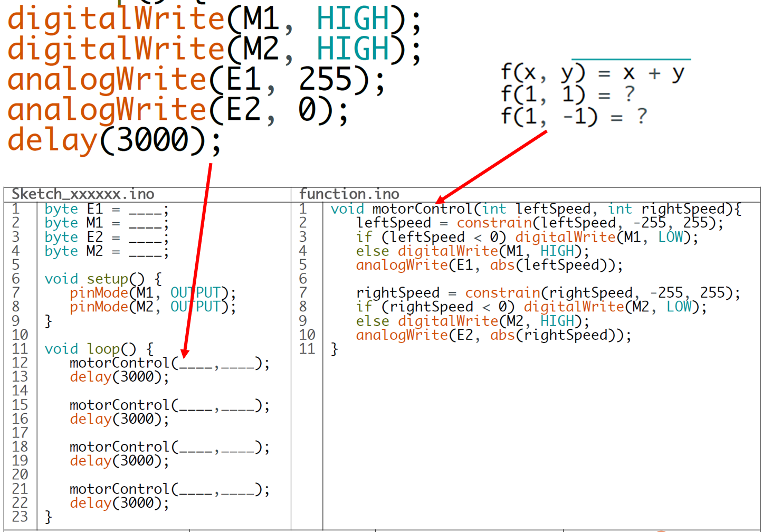Select first blank argument of motorControl on line 12
The image size is (762, 532).
[195, 364]
